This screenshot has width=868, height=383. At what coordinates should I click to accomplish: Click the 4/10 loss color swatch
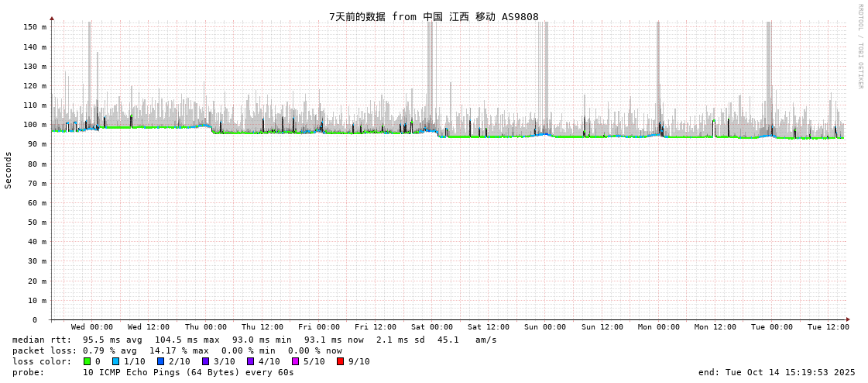[250, 361]
